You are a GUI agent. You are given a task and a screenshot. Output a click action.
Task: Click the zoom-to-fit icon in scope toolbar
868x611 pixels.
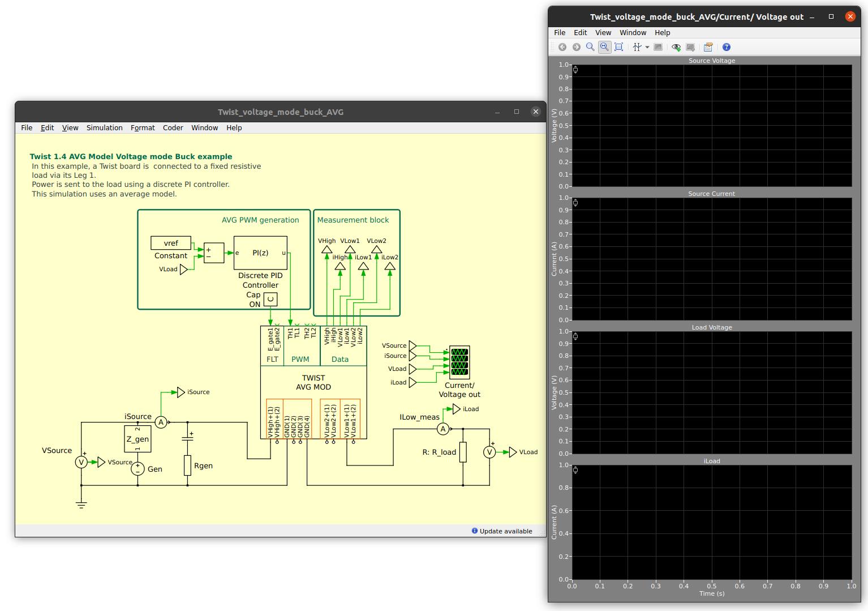[618, 47]
